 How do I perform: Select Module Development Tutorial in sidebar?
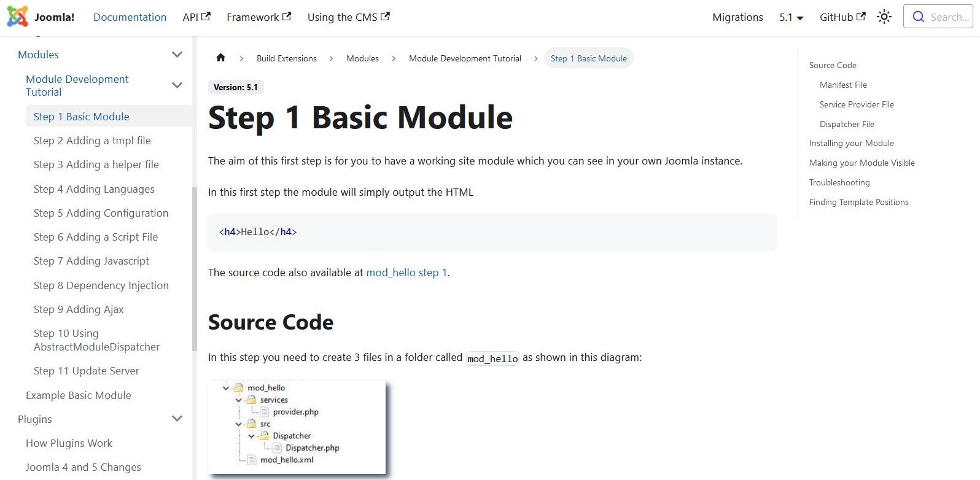[77, 85]
